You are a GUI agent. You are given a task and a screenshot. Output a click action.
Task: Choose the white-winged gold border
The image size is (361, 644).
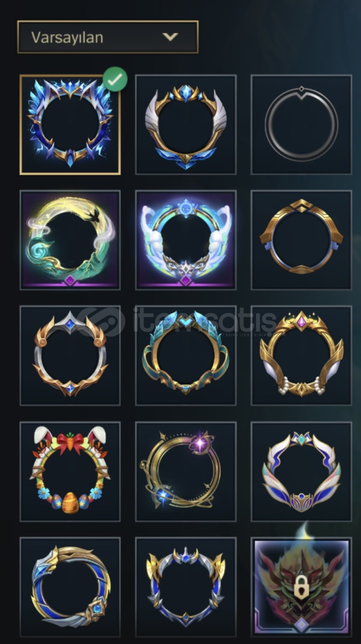coord(186,125)
